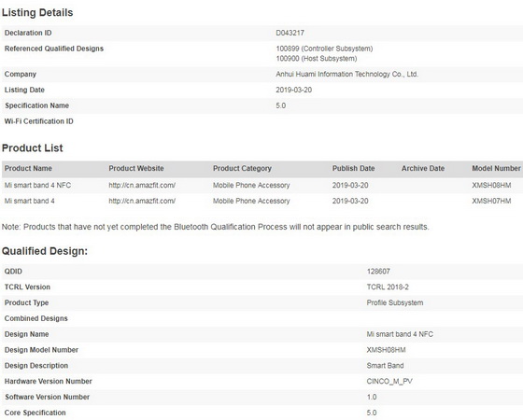Viewport: 523px width, 420px height.
Task: Visit the cn.amazfit.com website in the NFC row
Action: pyautogui.click(x=142, y=185)
